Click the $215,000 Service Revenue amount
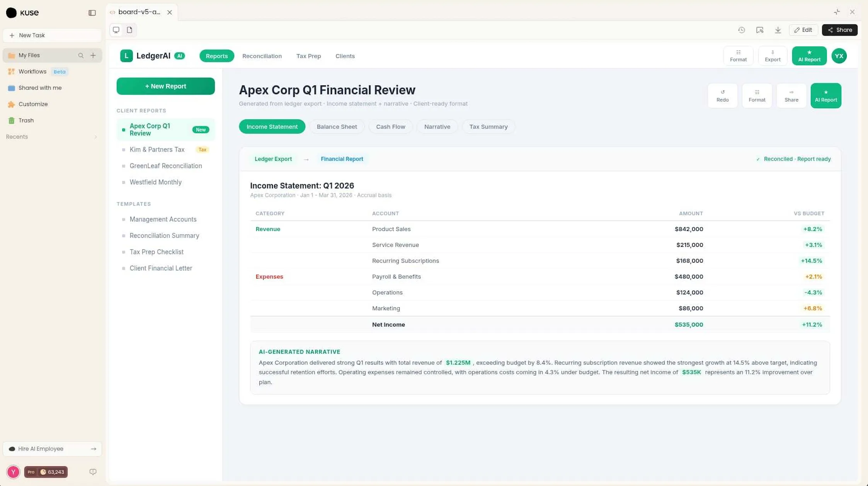 [x=689, y=245]
